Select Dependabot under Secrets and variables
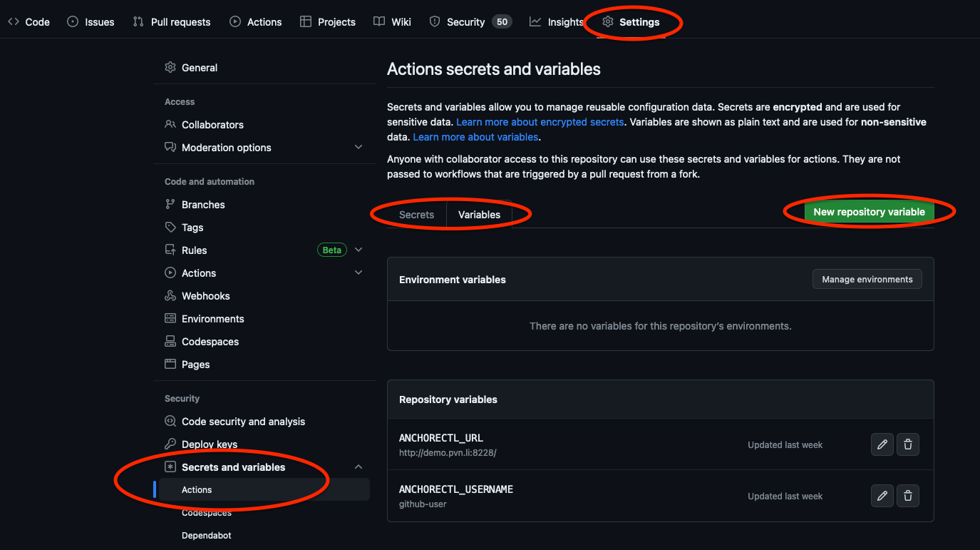Viewport: 980px width, 550px height. pyautogui.click(x=206, y=536)
